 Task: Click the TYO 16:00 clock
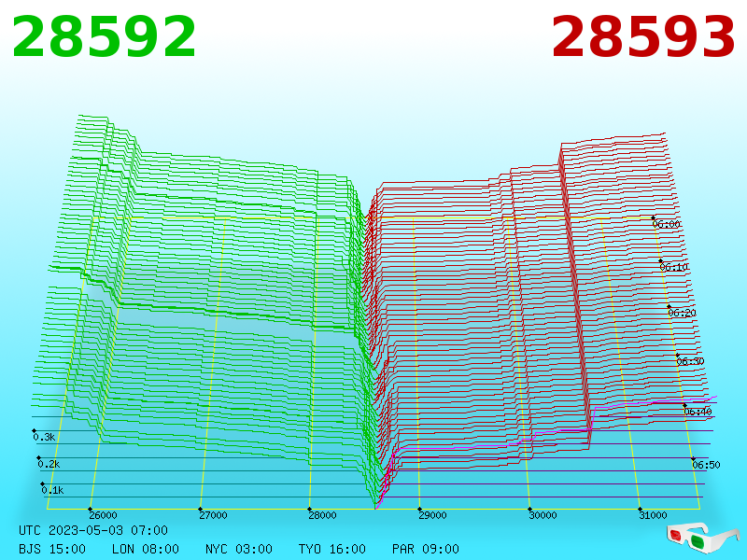tap(332, 549)
